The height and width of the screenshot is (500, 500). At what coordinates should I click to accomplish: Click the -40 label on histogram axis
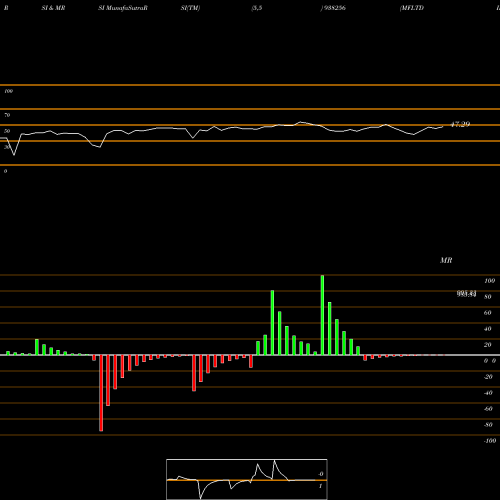pos(488,393)
